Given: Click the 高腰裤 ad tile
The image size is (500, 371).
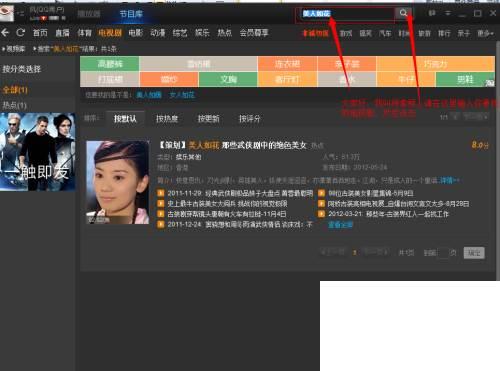Looking at the screenshot, I should click(x=110, y=64).
